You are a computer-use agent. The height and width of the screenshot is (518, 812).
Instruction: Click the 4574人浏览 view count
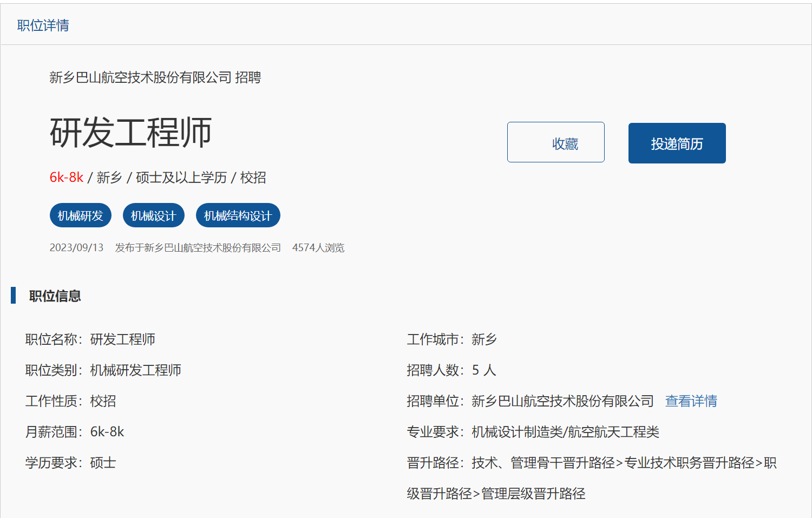pyautogui.click(x=318, y=248)
